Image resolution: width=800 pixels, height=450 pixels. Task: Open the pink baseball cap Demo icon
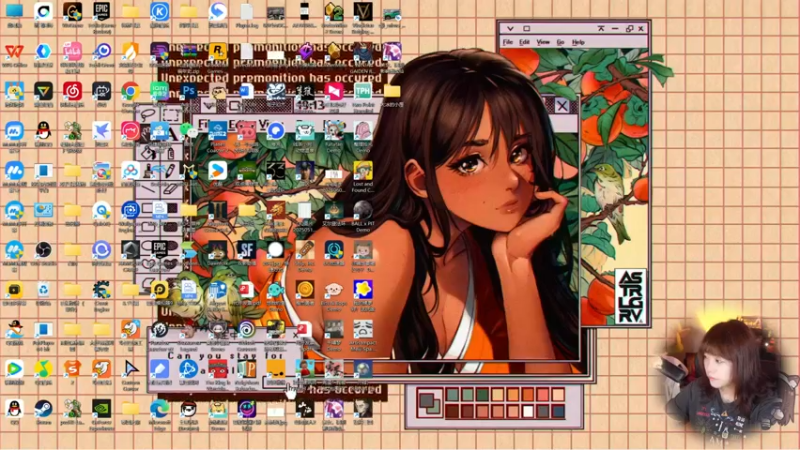pos(363,131)
